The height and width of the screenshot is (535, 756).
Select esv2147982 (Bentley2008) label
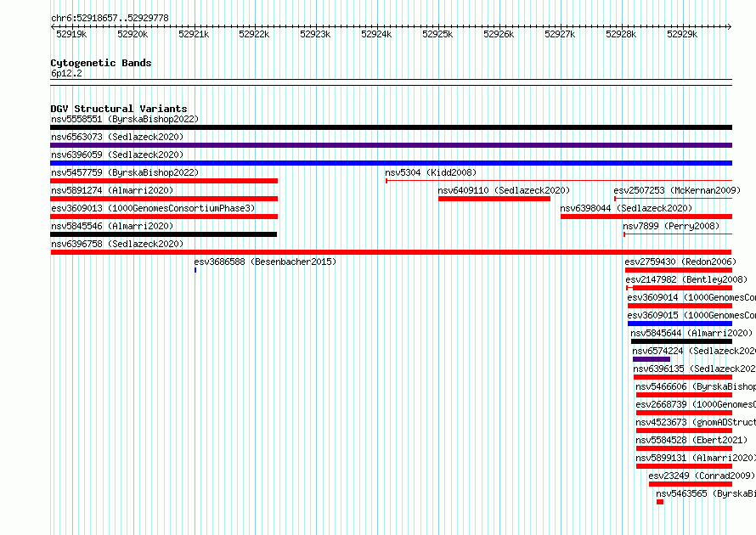(686, 279)
